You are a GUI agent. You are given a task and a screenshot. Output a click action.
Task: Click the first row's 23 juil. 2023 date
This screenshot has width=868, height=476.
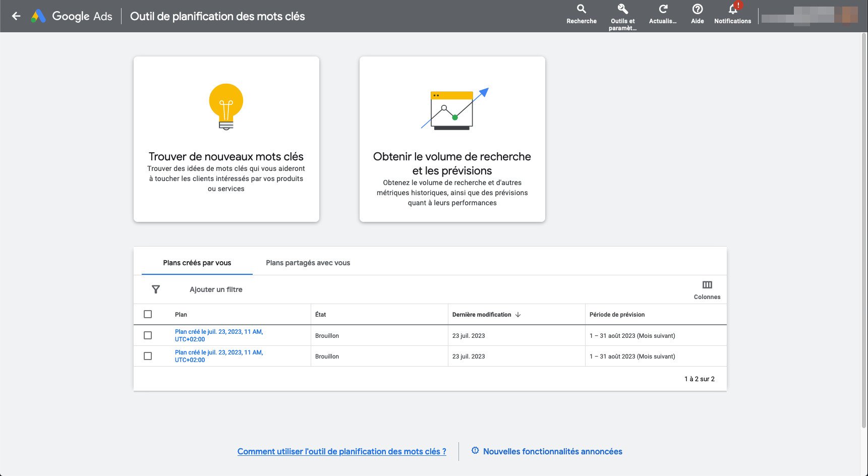tap(469, 336)
